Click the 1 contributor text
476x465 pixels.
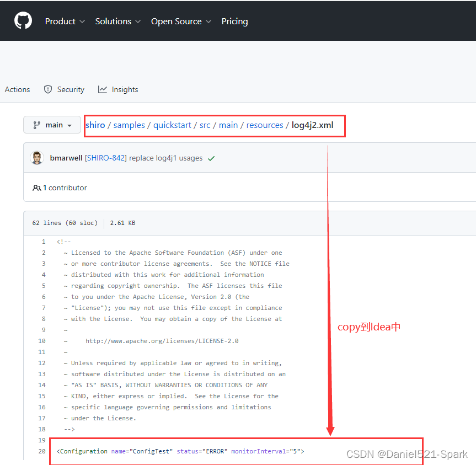(65, 188)
